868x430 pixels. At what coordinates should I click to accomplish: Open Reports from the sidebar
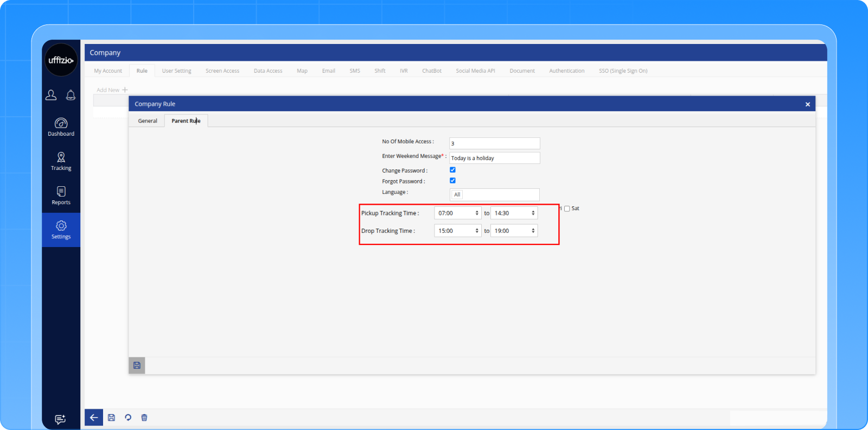61,195
